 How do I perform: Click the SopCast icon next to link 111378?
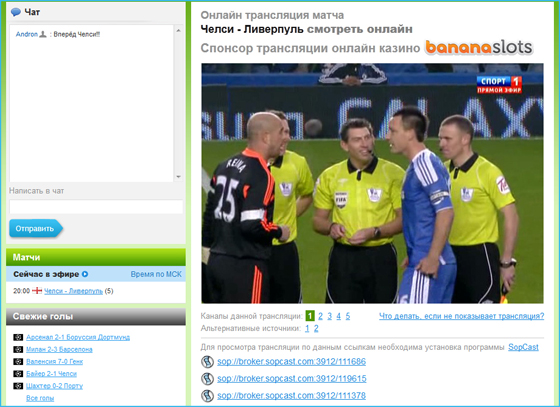tap(207, 395)
